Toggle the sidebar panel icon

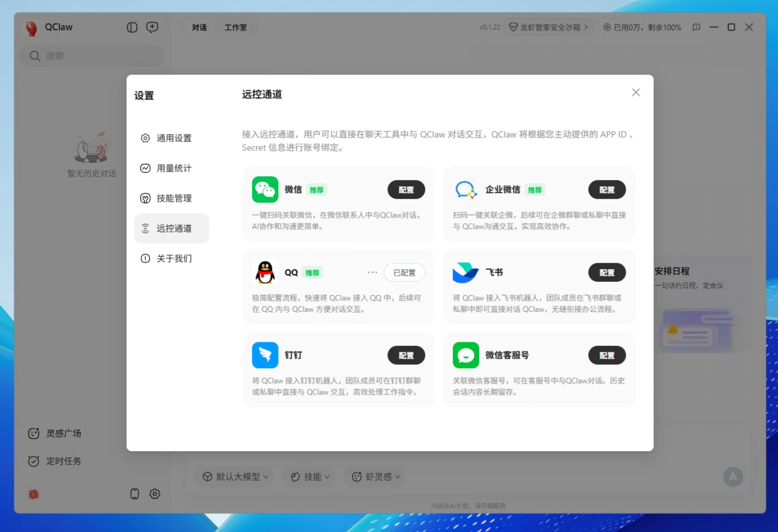[132, 27]
